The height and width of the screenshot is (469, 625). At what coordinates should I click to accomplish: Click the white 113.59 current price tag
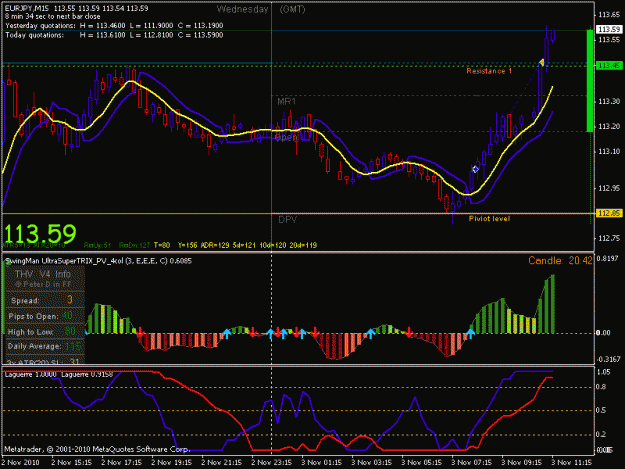(x=609, y=29)
